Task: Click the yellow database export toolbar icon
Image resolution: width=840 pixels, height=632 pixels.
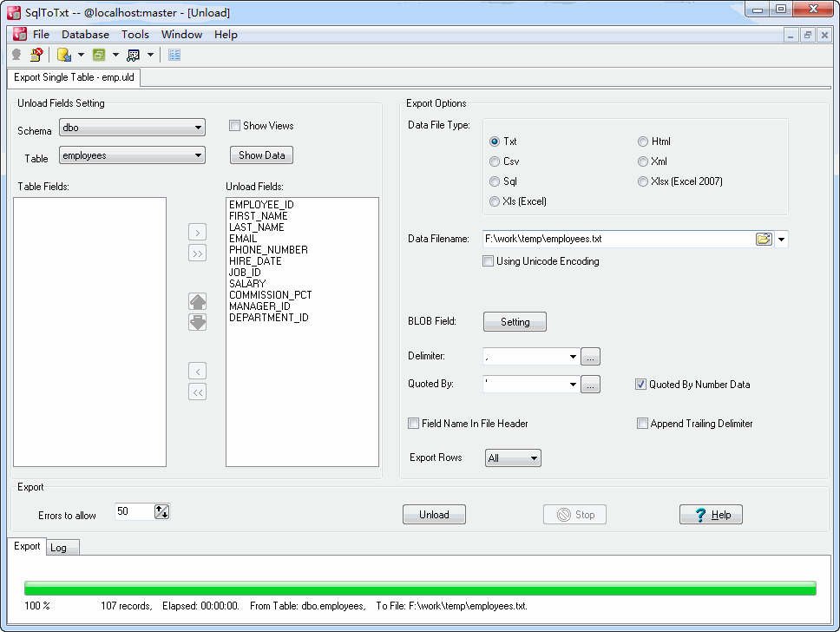Action: 64,55
